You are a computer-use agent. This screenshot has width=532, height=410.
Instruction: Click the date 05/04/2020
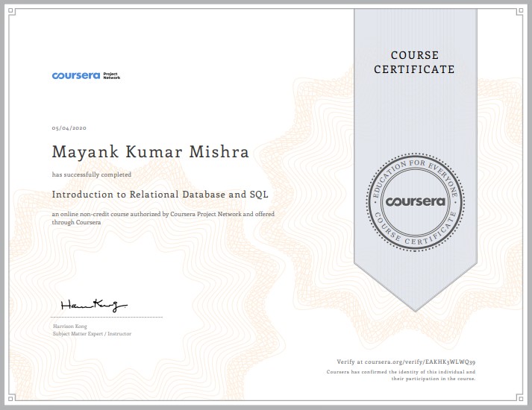click(x=69, y=128)
